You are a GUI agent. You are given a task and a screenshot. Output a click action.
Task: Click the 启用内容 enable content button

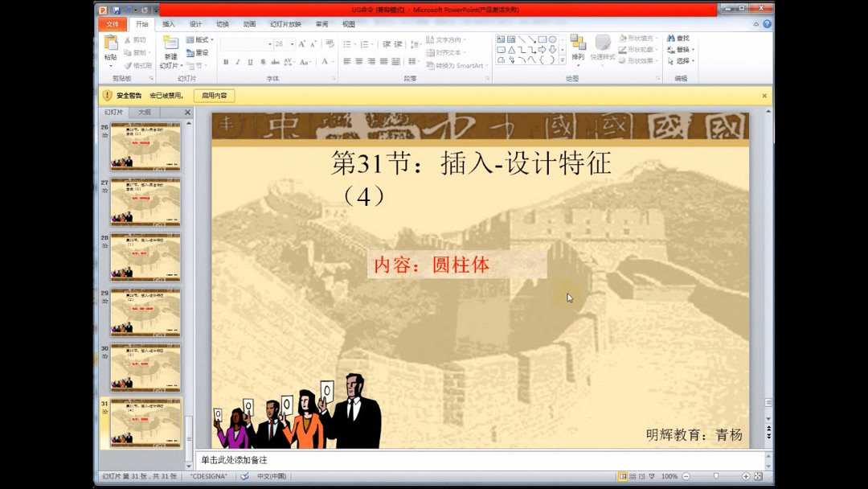click(x=215, y=95)
